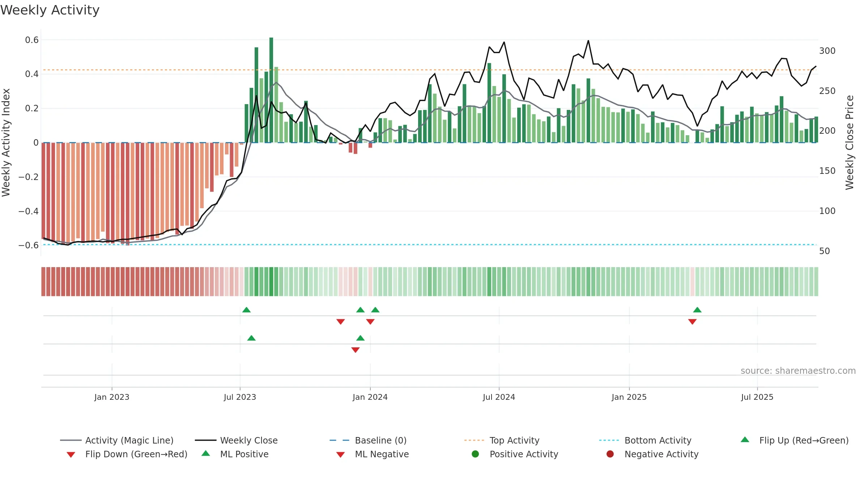868x488 pixels.
Task: Toggle the Top Activity legend entry
Action: click(x=502, y=440)
